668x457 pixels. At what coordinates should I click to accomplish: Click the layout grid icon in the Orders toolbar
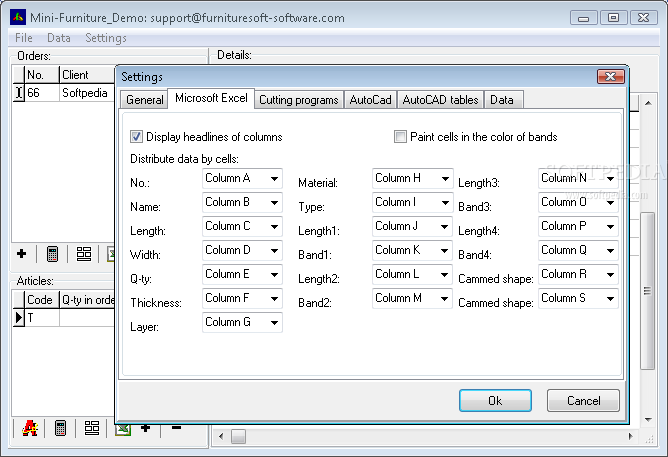pyautogui.click(x=84, y=254)
